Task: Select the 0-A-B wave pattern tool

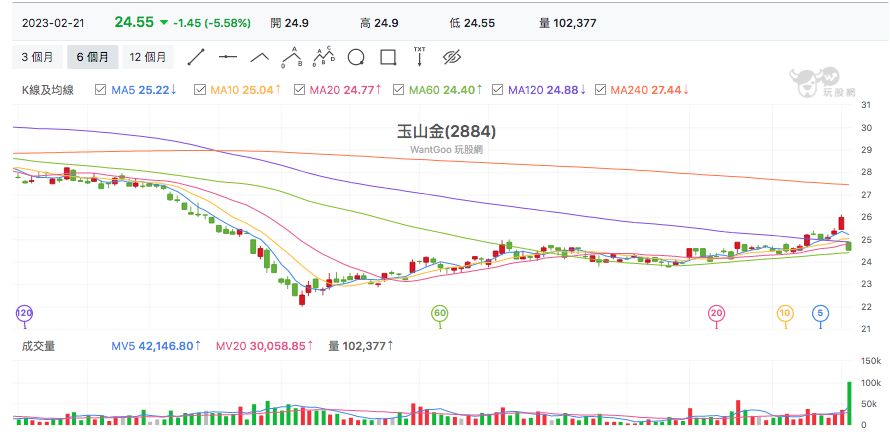Action: tap(292, 57)
